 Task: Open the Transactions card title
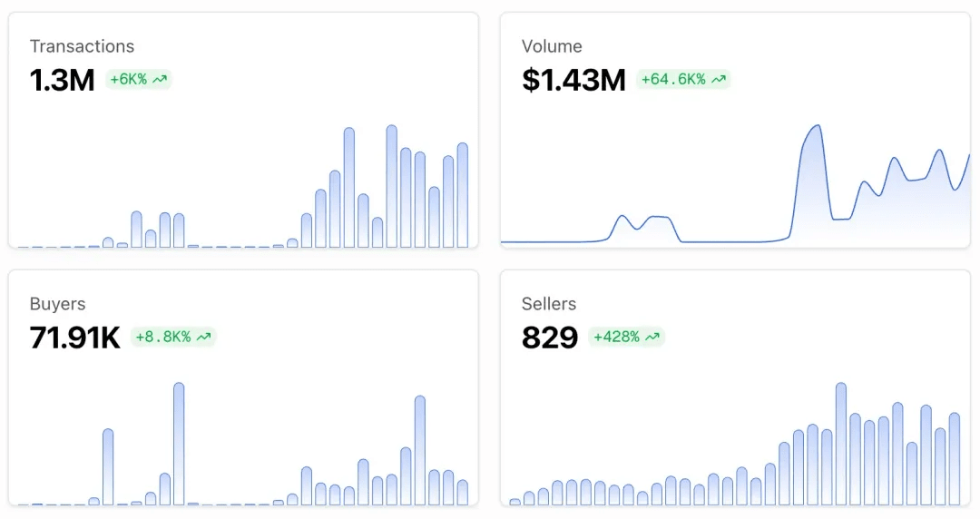coord(82,46)
